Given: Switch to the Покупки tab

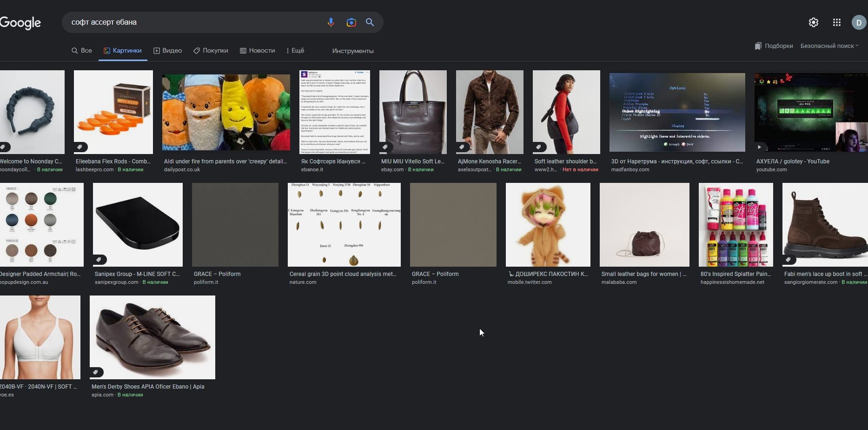Looking at the screenshot, I should (x=211, y=50).
